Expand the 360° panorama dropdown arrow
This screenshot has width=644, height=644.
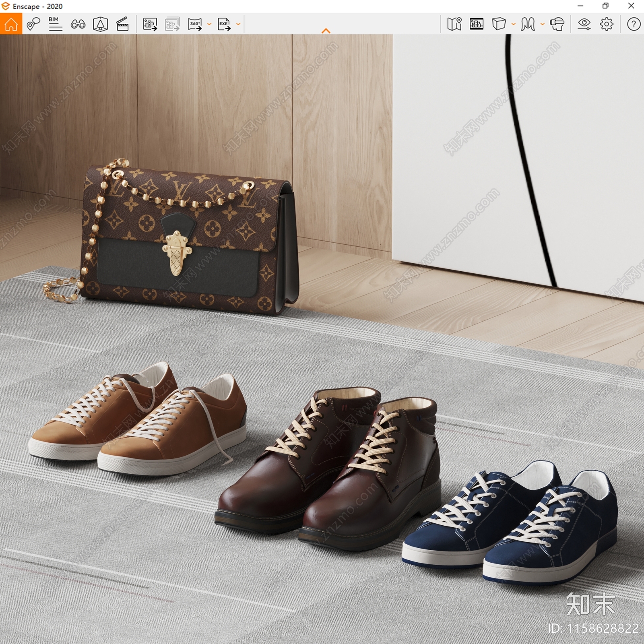point(209,24)
